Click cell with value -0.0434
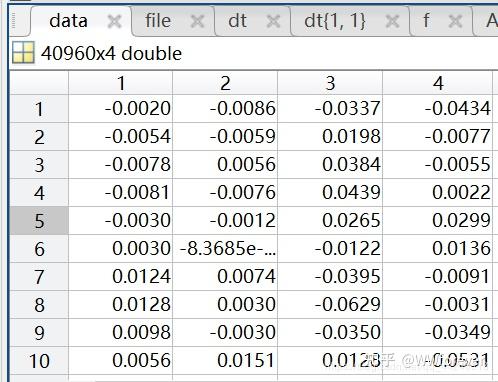498x382 pixels. click(438, 109)
